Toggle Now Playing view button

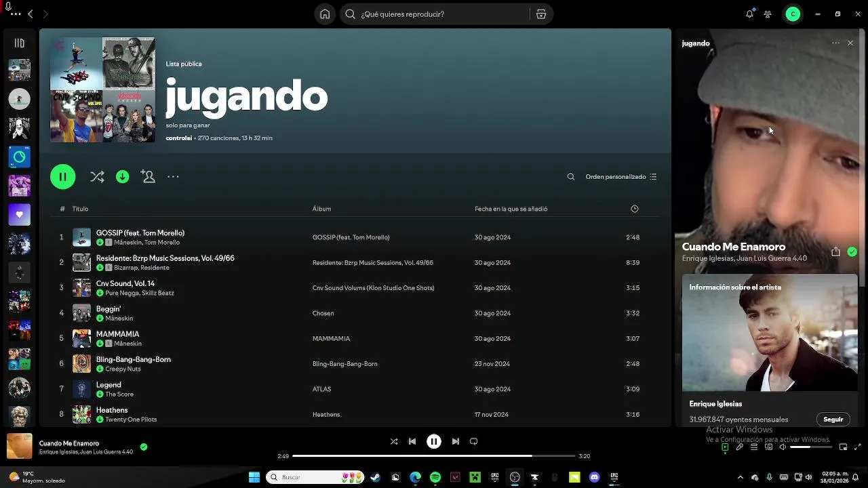[725, 447]
